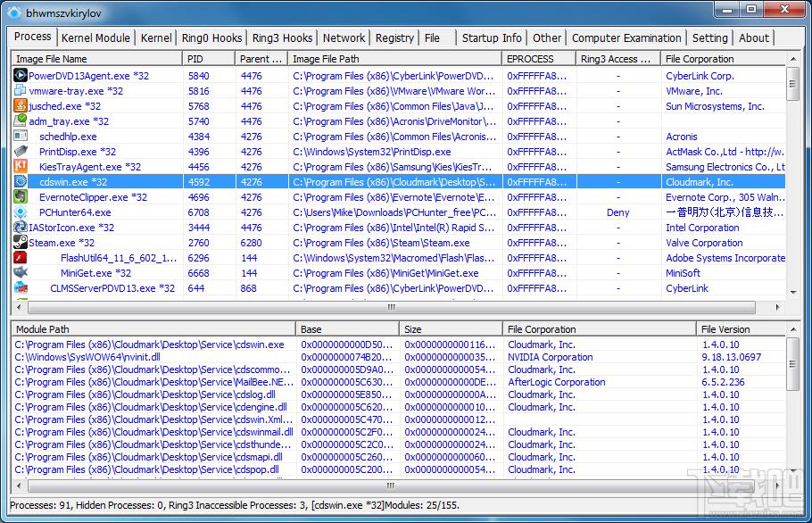This screenshot has width=812, height=523.
Task: Click the application icon in title bar
Action: pyautogui.click(x=14, y=12)
